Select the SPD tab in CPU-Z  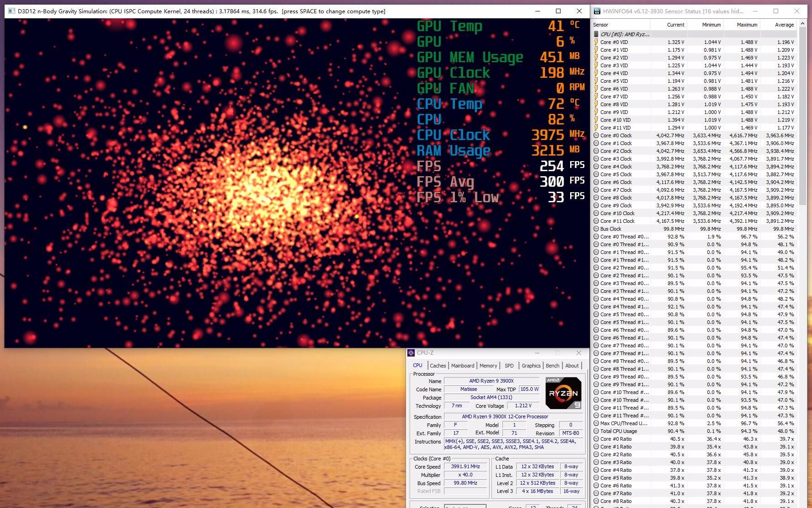[x=509, y=366]
